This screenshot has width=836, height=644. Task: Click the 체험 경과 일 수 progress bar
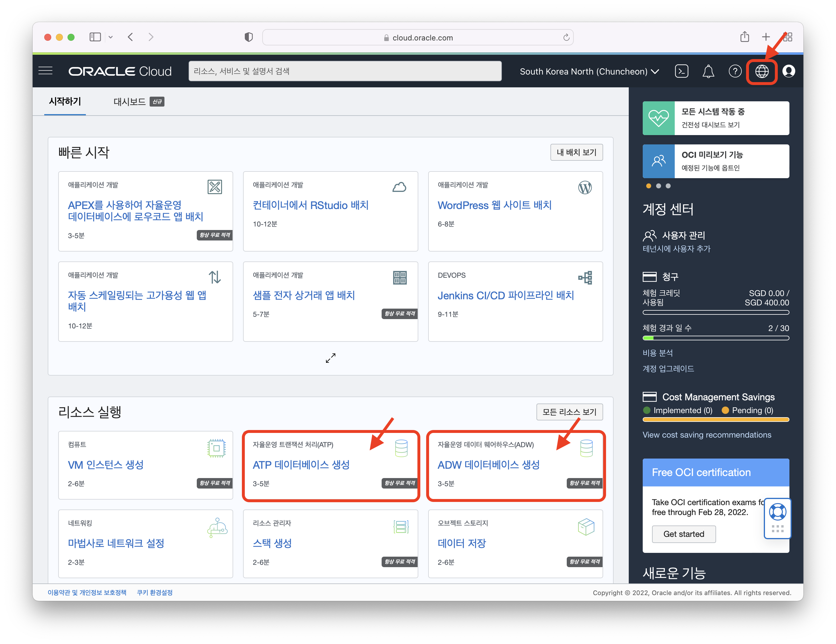point(715,338)
